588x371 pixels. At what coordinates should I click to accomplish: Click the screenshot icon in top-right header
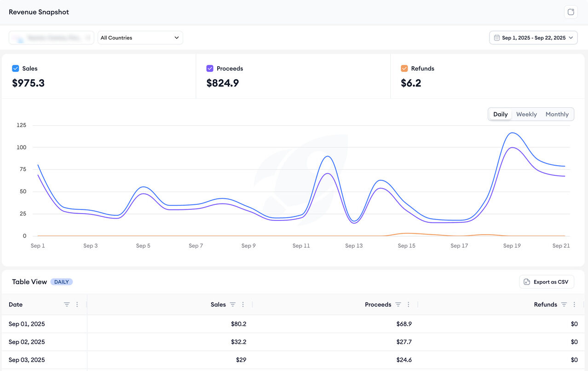tap(571, 12)
